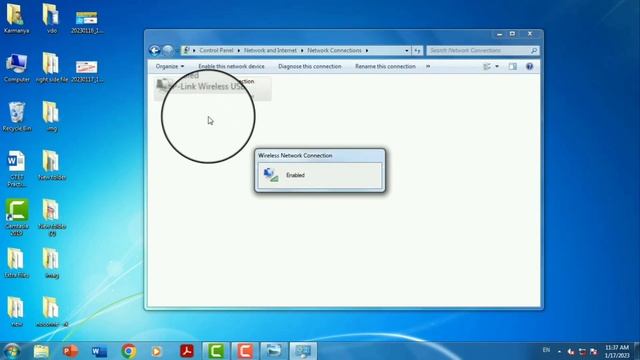Launch PowerPoint from the taskbar
This screenshot has width=640, height=360.
tap(70, 351)
